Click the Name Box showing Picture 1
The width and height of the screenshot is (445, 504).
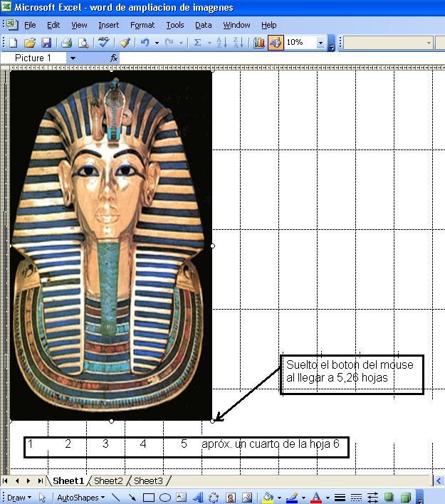point(33,58)
